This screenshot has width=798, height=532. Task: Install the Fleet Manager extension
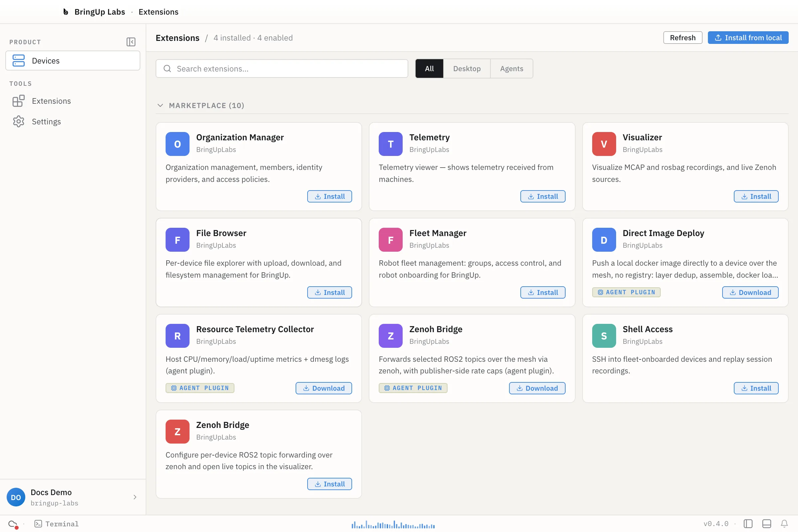543,293
